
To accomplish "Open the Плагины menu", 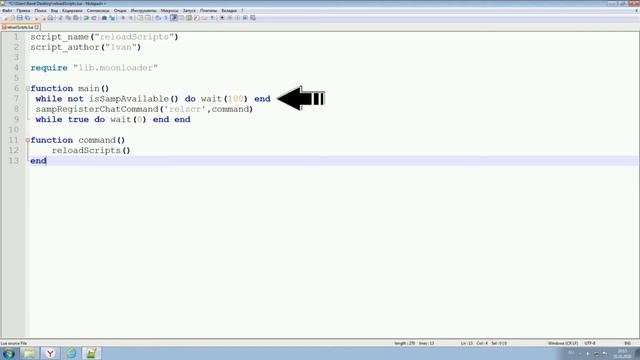I will pyautogui.click(x=209, y=11).
